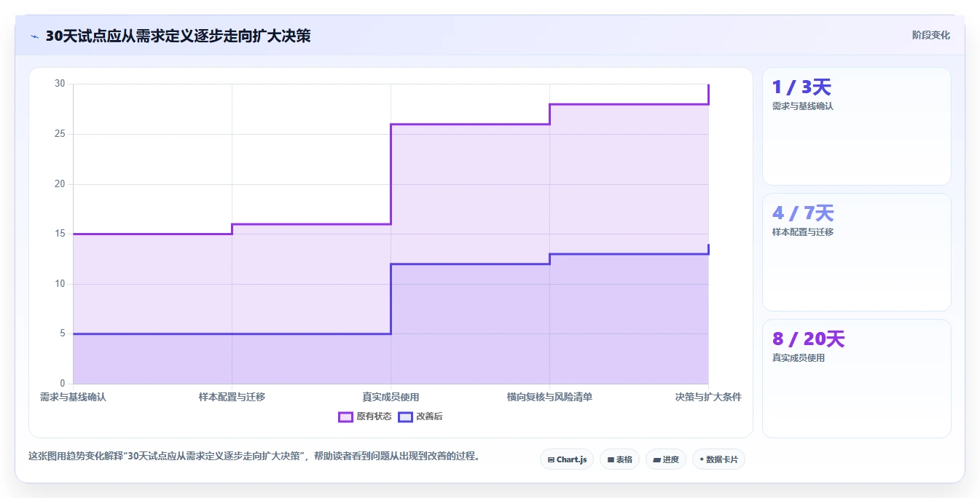
Task: Click the 阶段变化 label in header
Action: pos(930,35)
